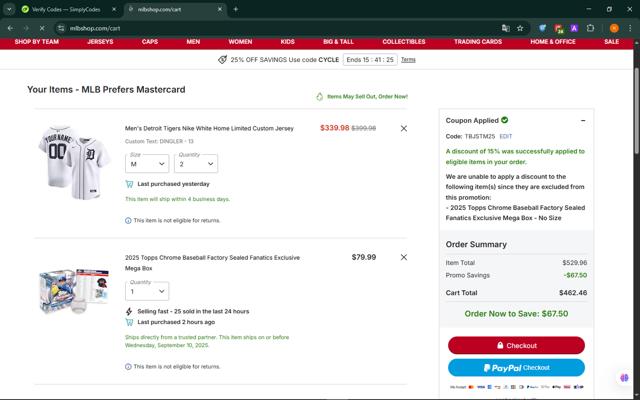Select the $339.98 jersey price
This screenshot has height=400, width=640.
(335, 128)
